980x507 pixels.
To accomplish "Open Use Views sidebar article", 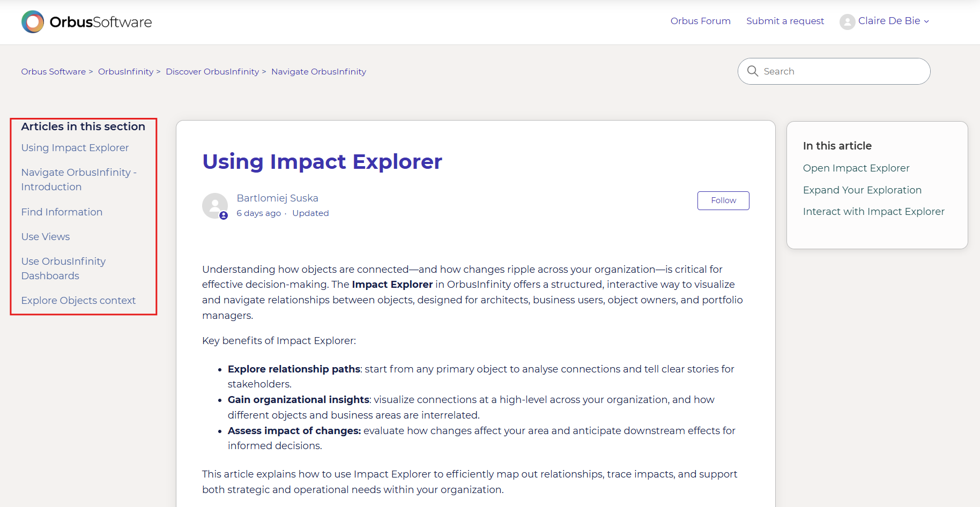I will point(46,237).
